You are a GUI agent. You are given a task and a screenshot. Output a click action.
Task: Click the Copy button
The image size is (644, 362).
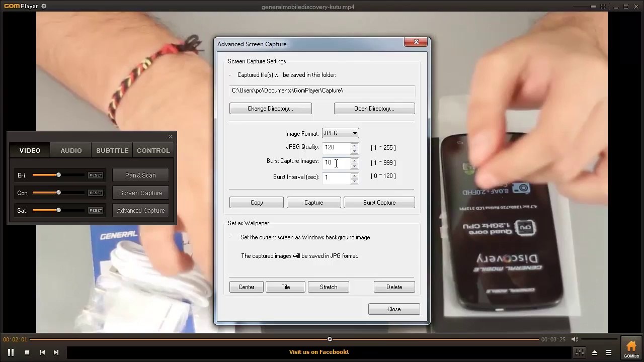(257, 203)
